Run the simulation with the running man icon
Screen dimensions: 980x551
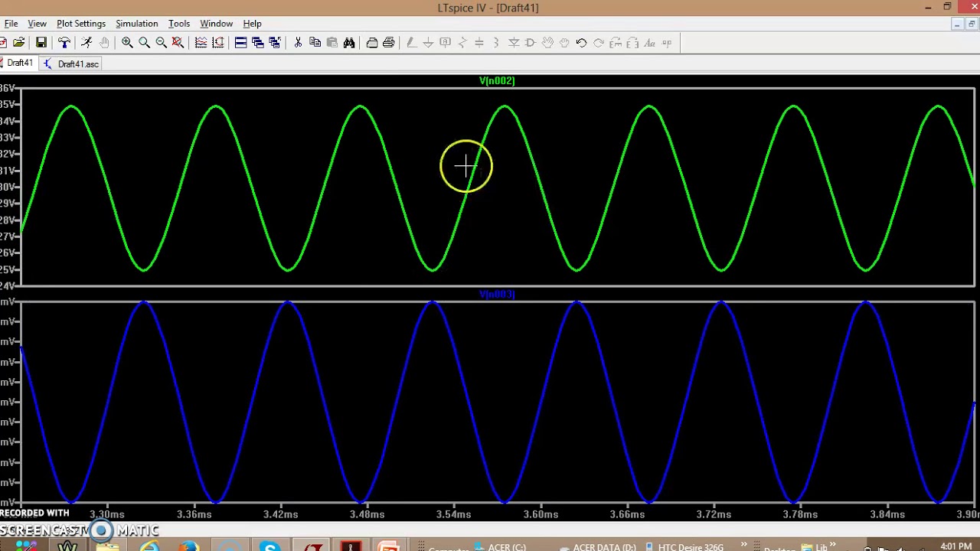pos(87,43)
